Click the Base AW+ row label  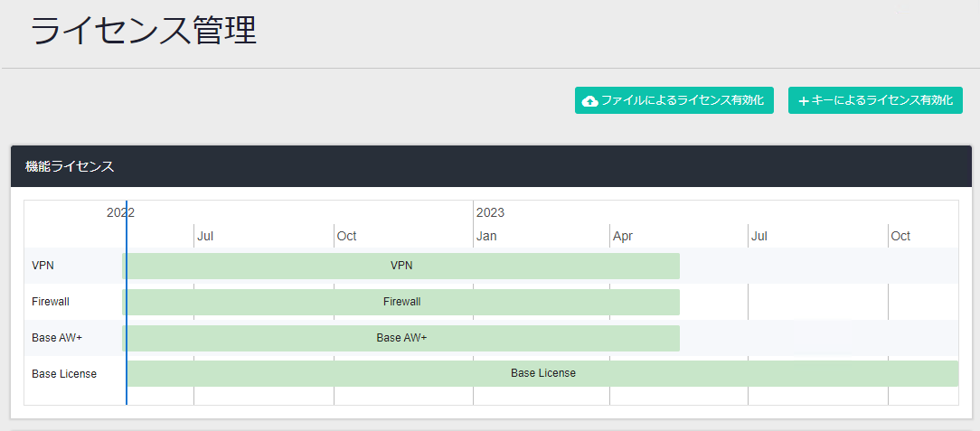(57, 338)
